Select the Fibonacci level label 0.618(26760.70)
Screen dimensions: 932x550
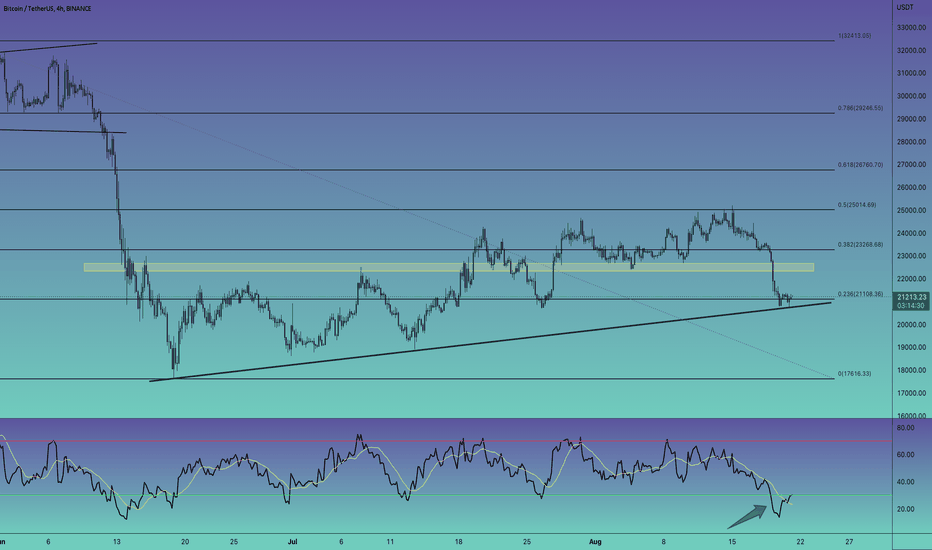coord(860,165)
